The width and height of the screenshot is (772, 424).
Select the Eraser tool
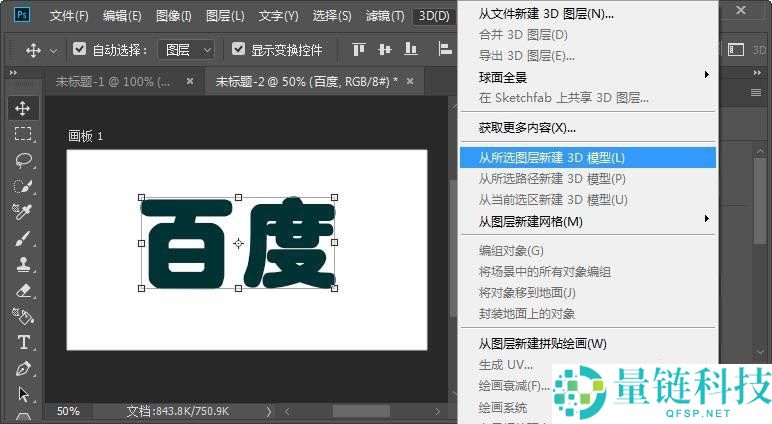point(23,290)
